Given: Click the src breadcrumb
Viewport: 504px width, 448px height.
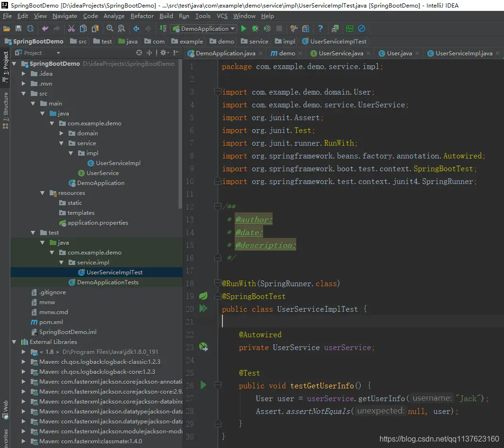Looking at the screenshot, I should pos(79,42).
